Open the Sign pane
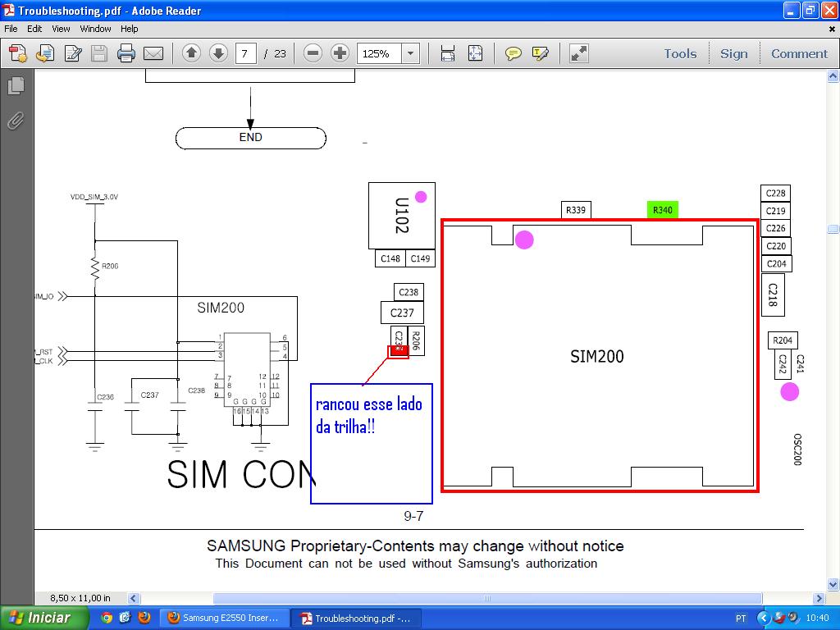This screenshot has width=840, height=630. tap(734, 53)
